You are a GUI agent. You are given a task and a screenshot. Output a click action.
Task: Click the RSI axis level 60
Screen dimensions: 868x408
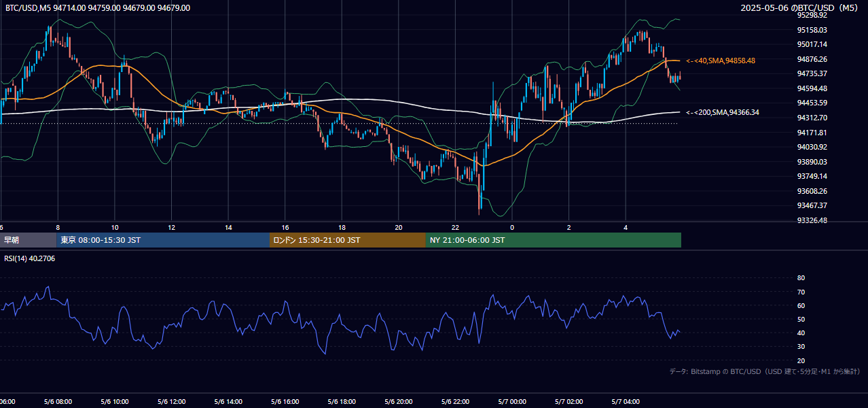[x=801, y=305]
